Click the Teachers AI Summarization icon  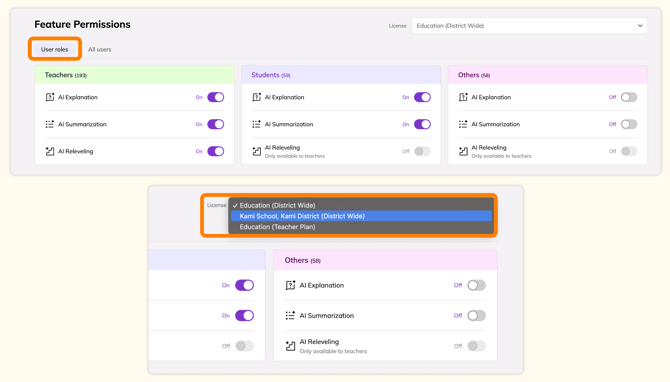[x=50, y=124]
